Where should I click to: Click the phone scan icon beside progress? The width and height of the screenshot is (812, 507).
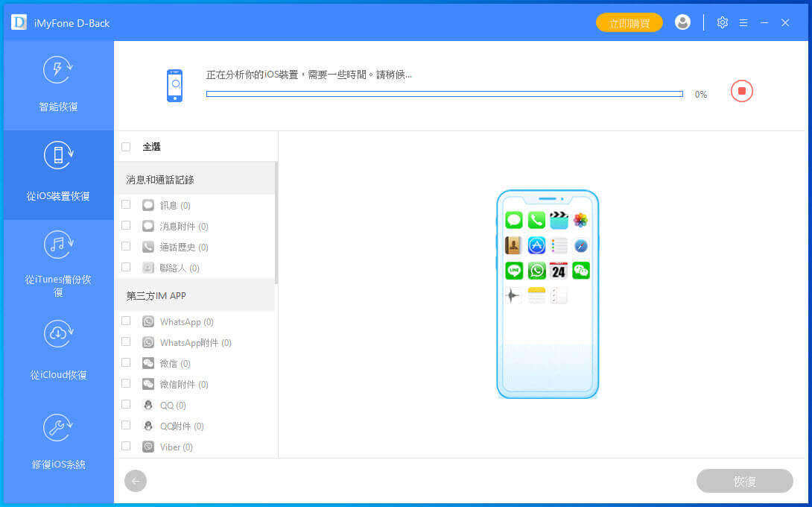(x=175, y=86)
